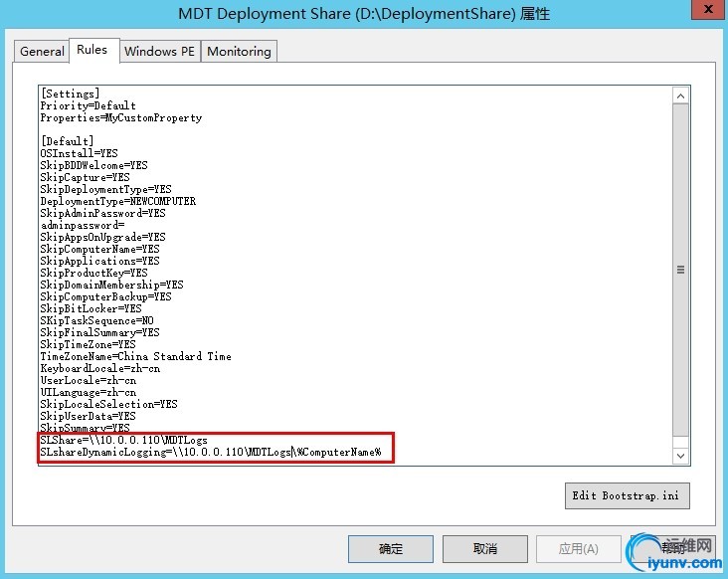Click the SkipComputerBackup=YES line
The image size is (728, 579).
tap(106, 296)
